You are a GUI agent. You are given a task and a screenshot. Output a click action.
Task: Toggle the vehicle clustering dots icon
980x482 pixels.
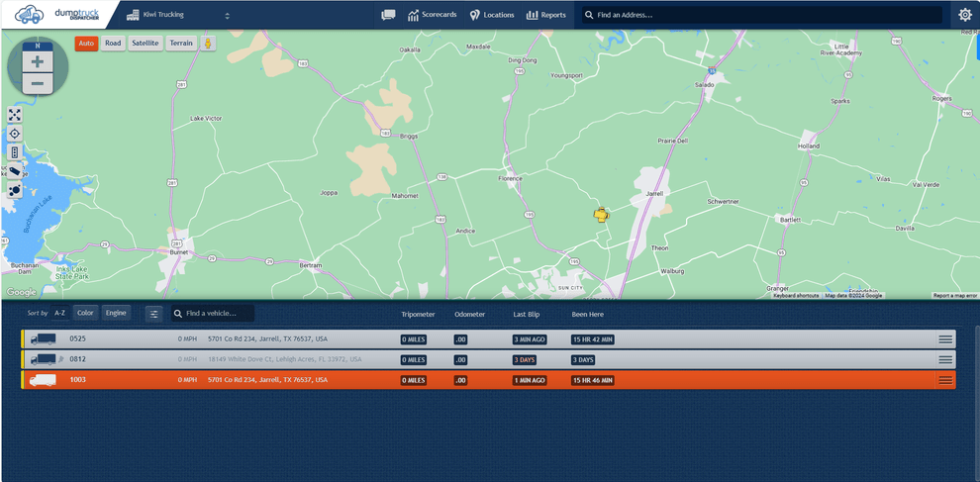point(15,189)
